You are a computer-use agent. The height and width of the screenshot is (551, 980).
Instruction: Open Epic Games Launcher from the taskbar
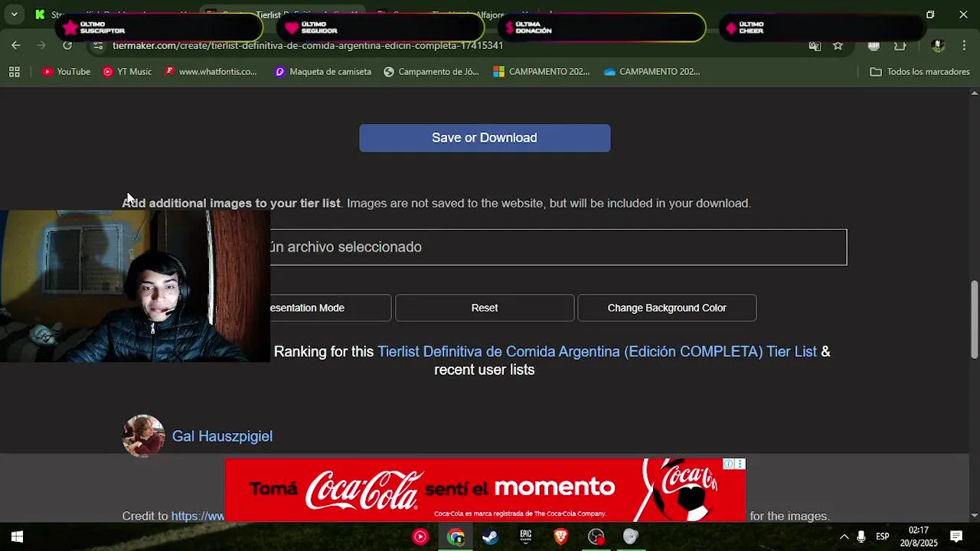(526, 536)
